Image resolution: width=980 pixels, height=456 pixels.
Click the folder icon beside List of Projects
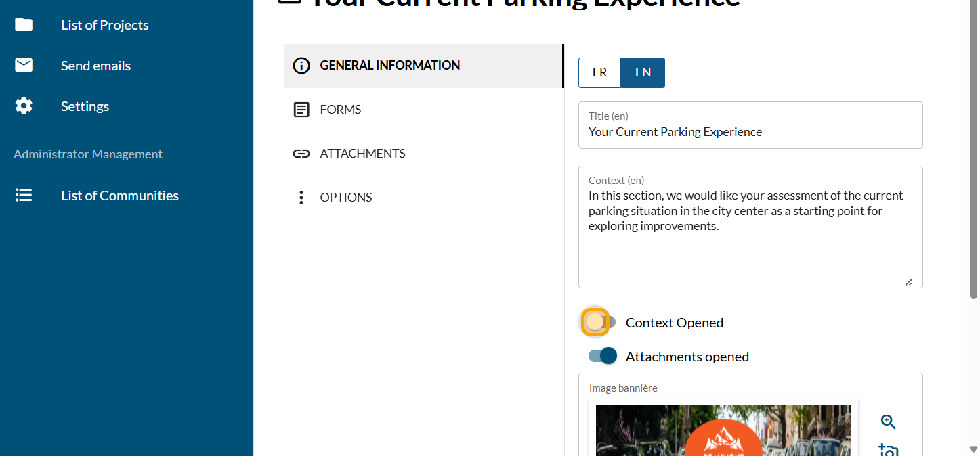24,25
